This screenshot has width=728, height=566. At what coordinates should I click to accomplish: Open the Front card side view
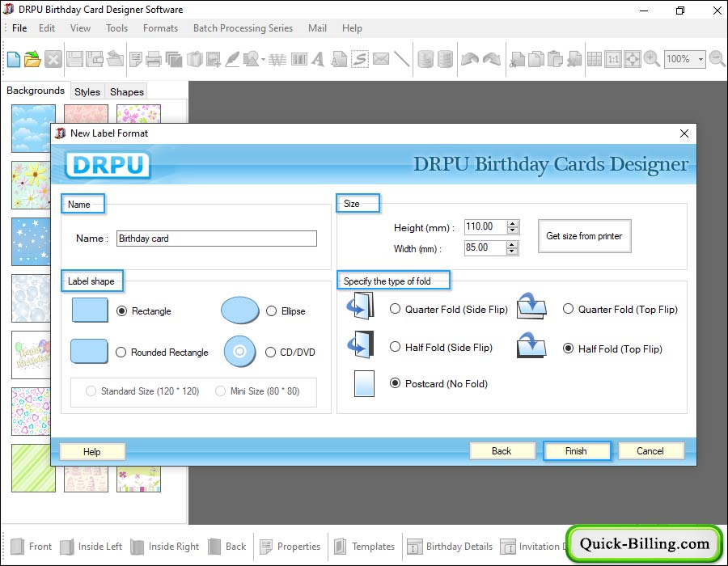31,547
